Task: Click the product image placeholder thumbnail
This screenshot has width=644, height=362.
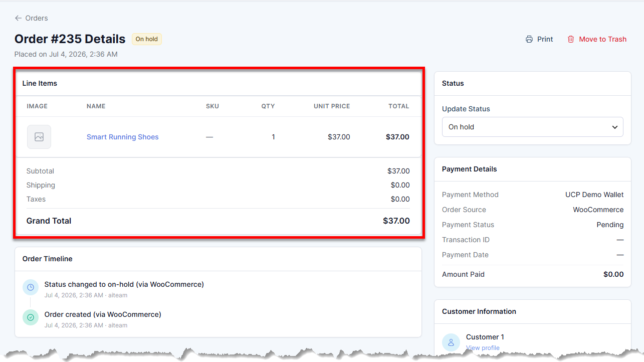Action: pos(39,137)
